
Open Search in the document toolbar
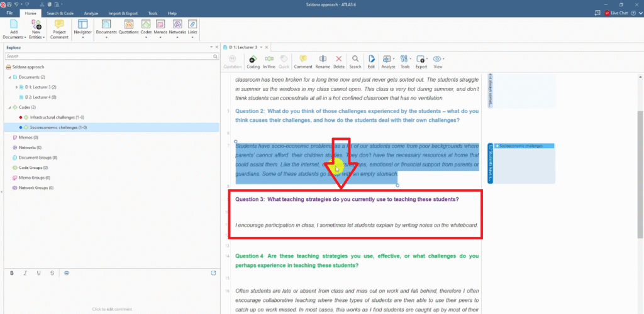click(x=355, y=61)
